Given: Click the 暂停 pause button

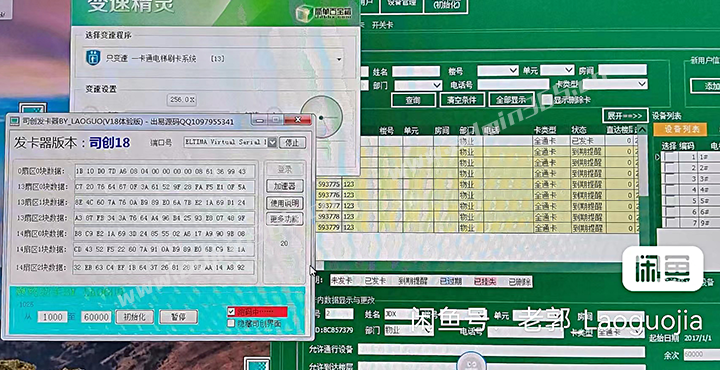Looking at the screenshot, I should [x=178, y=317].
